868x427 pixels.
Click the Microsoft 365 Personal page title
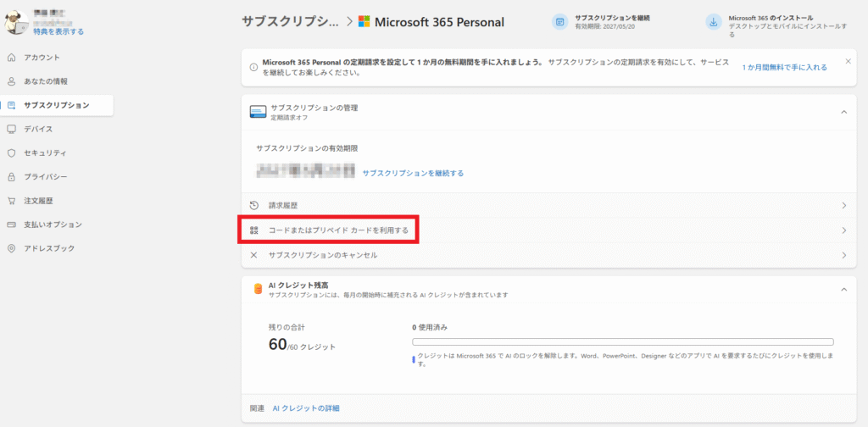(440, 22)
